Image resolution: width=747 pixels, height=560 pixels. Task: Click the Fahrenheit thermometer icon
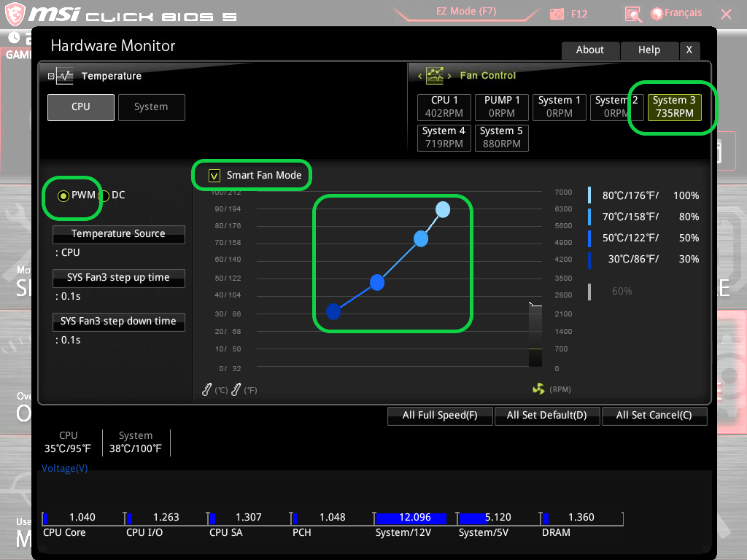coord(236,389)
